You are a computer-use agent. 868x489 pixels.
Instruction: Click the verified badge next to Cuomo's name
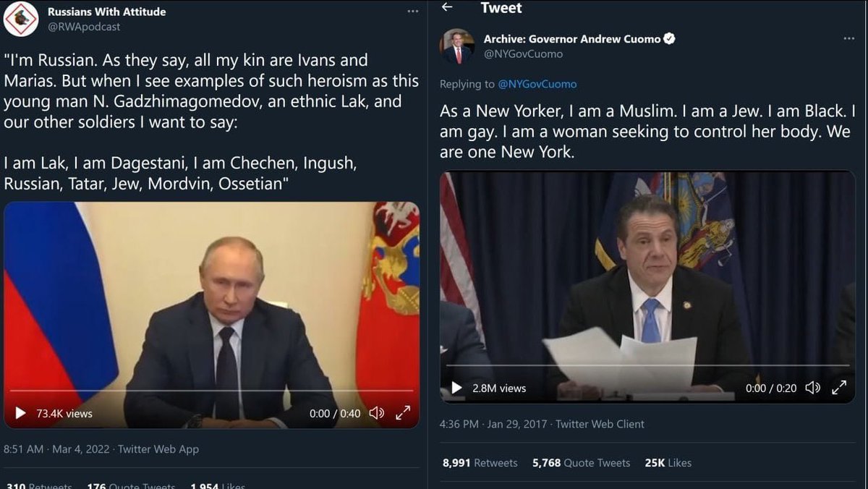click(670, 39)
